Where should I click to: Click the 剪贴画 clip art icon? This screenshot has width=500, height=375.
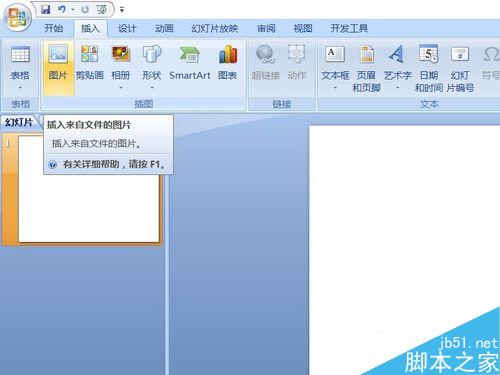pyautogui.click(x=89, y=54)
